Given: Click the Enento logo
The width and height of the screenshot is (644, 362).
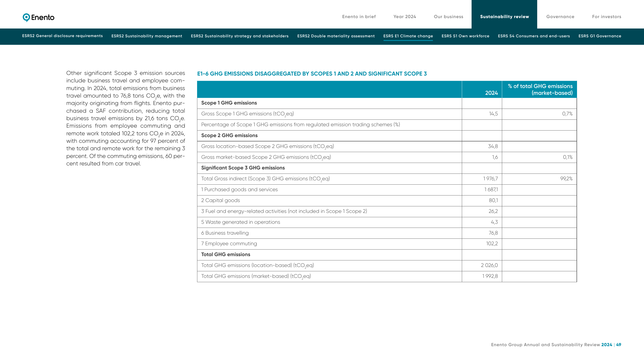Looking at the screenshot, I should pos(38,17).
